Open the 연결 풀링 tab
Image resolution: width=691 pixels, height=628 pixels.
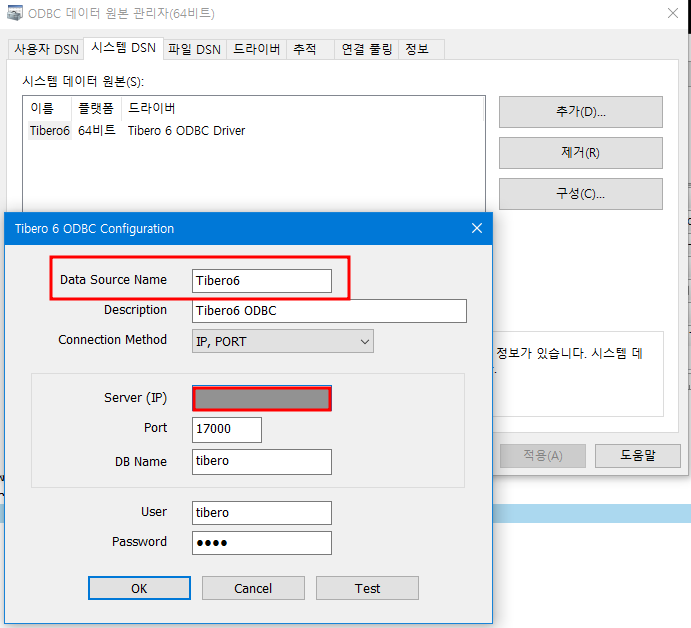point(367,49)
